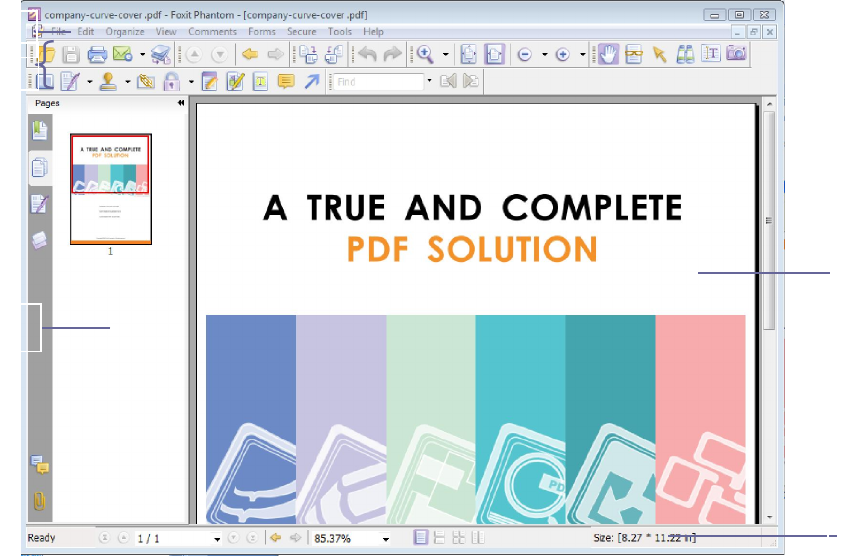The width and height of the screenshot is (865, 560).
Task: Click the padlock Security icon
Action: (x=172, y=82)
